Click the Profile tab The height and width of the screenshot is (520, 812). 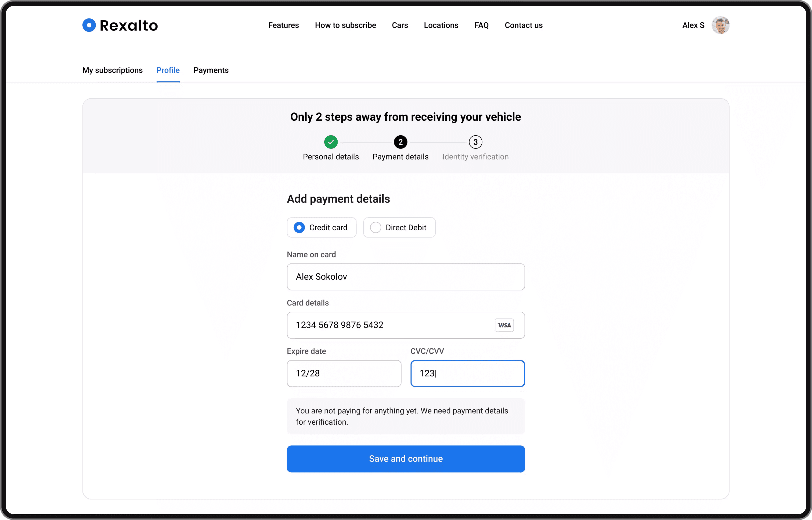tap(168, 70)
